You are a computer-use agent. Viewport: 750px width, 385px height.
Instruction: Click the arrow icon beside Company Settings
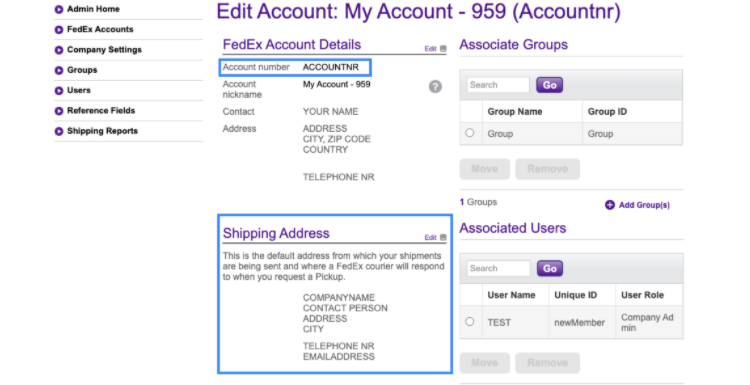point(59,50)
